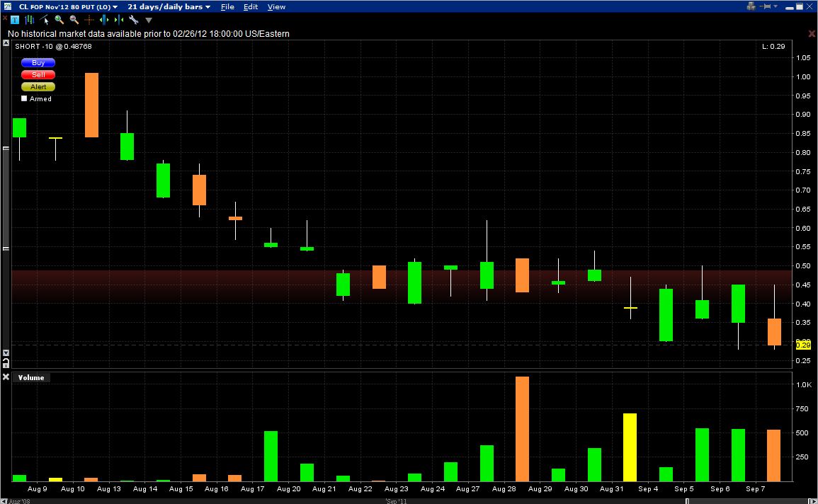Activate the crosshair tool
The image size is (818, 504).
(x=89, y=20)
